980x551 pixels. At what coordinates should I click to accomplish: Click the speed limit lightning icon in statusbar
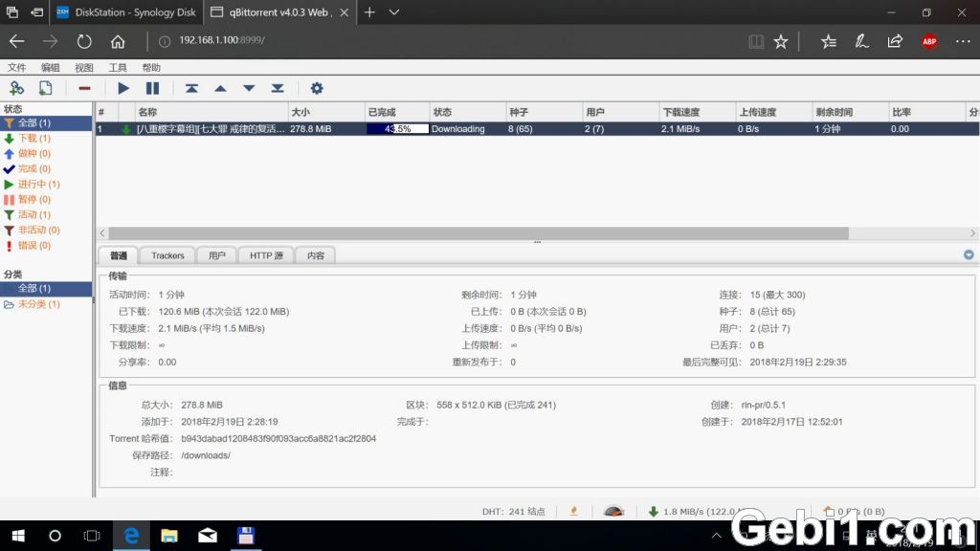tap(572, 511)
